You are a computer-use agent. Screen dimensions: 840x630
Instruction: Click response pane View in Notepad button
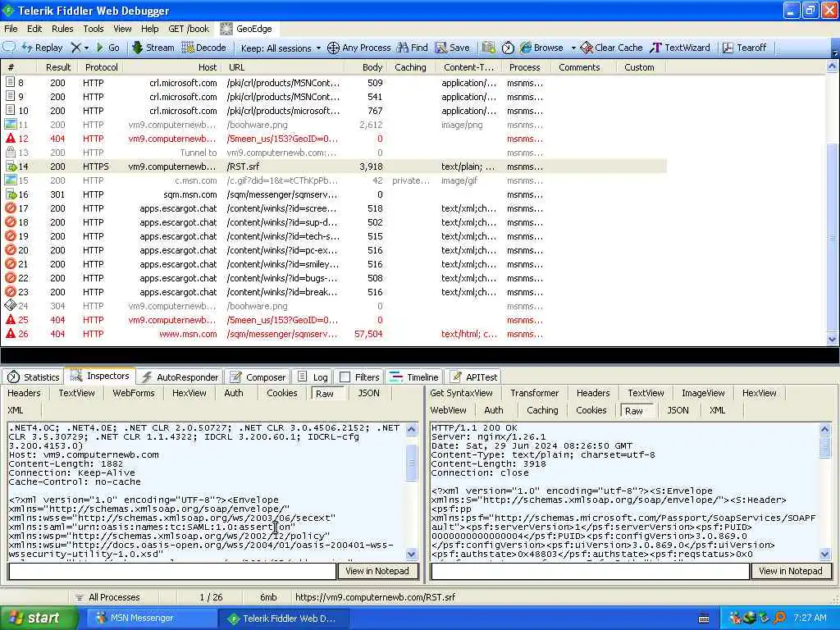pyautogui.click(x=790, y=571)
